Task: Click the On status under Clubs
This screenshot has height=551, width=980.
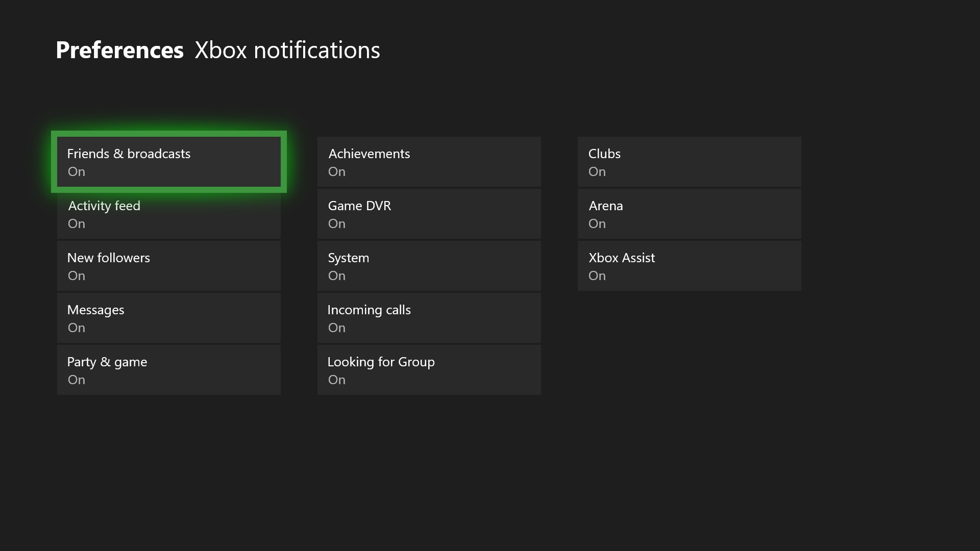Action: point(597,172)
